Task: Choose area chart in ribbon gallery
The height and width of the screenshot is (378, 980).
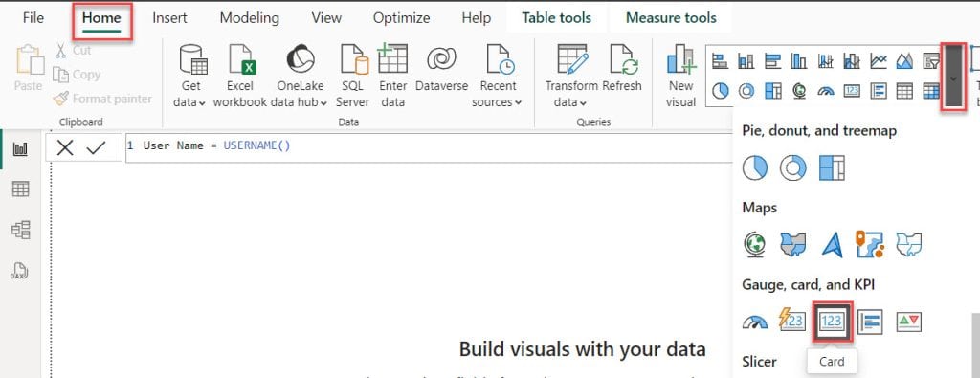Action: [x=904, y=61]
